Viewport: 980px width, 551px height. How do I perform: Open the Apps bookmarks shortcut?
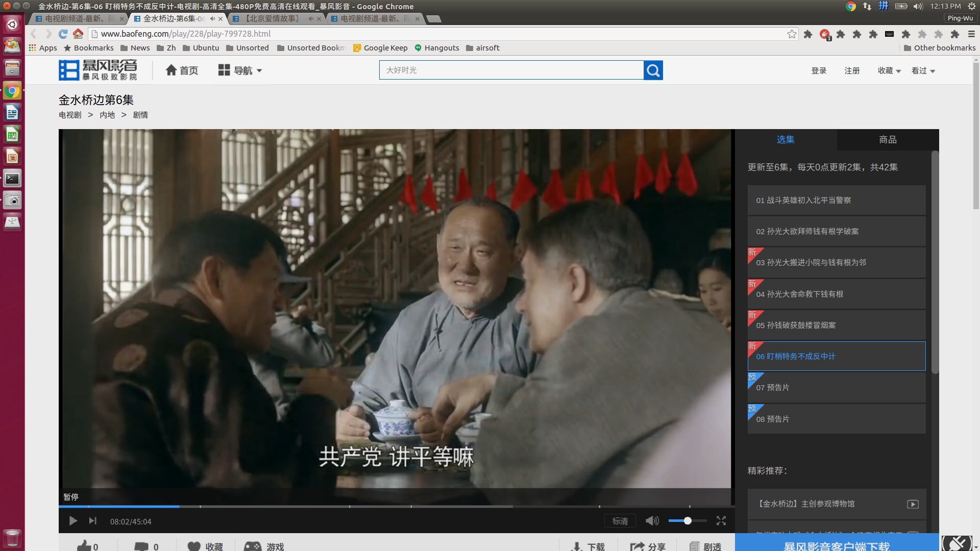point(43,48)
